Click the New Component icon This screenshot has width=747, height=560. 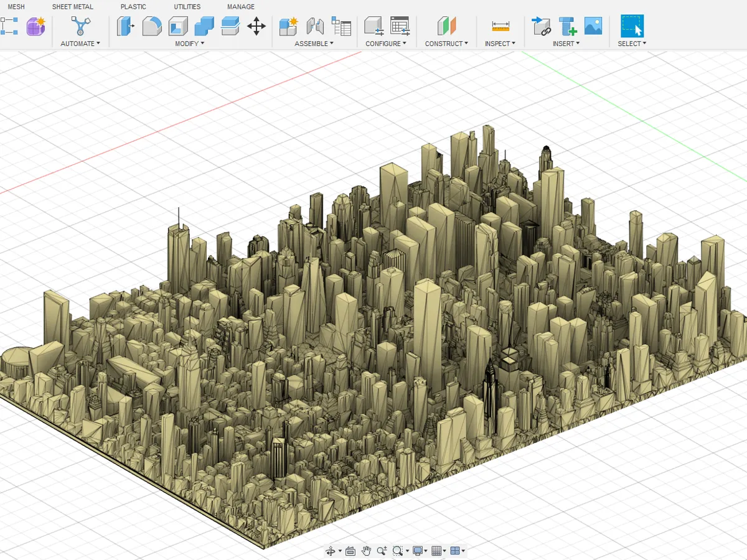(288, 26)
